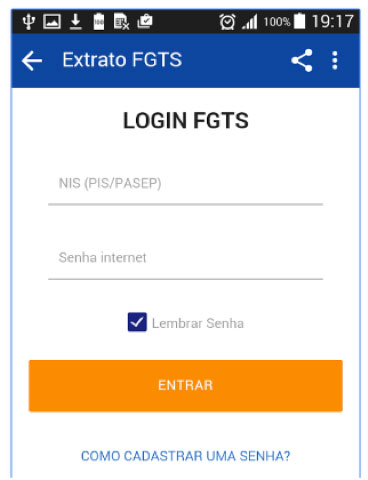The image size is (368, 480).
Task: Tap the briefcase checkmark notification icon
Action: (145, 22)
